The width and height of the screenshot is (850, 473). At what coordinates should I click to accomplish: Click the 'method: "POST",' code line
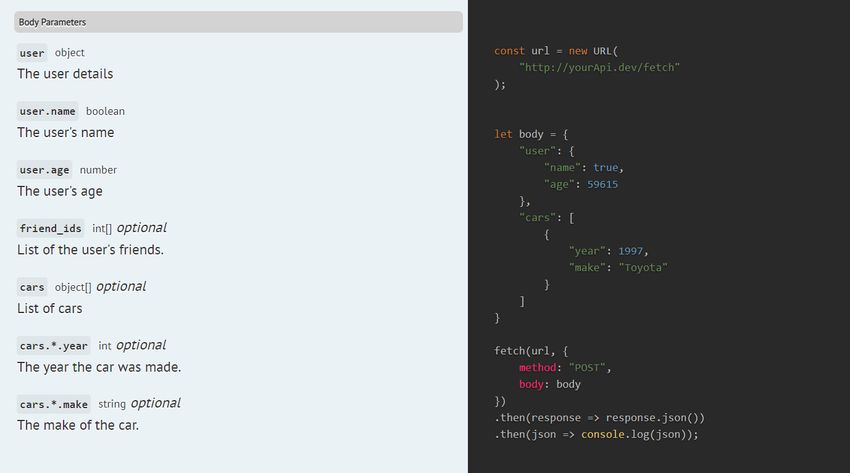[565, 367]
